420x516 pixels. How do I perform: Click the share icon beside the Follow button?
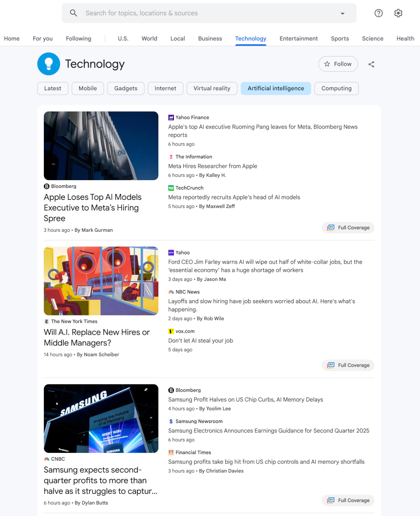[371, 64]
